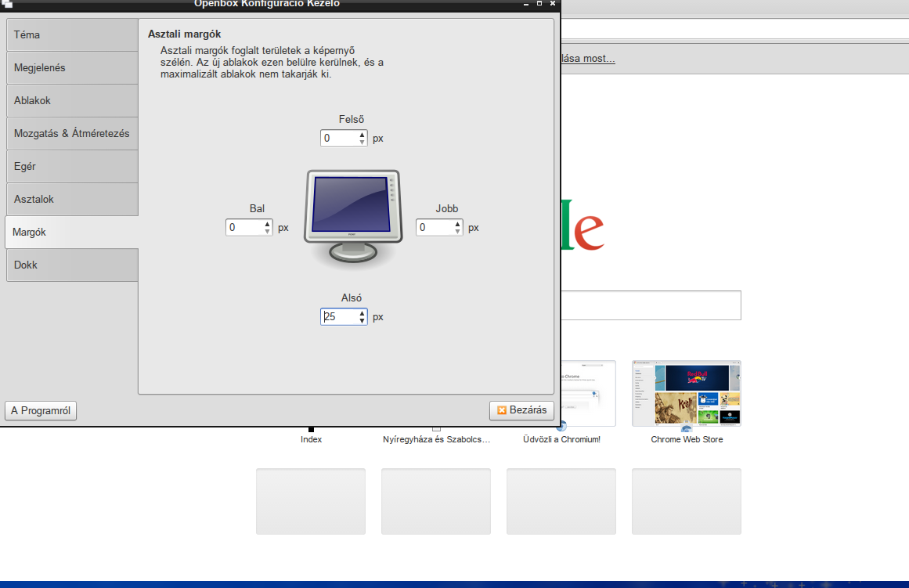This screenshot has height=588, width=909.
Task: Increase the Alsó margin value
Action: [363, 313]
